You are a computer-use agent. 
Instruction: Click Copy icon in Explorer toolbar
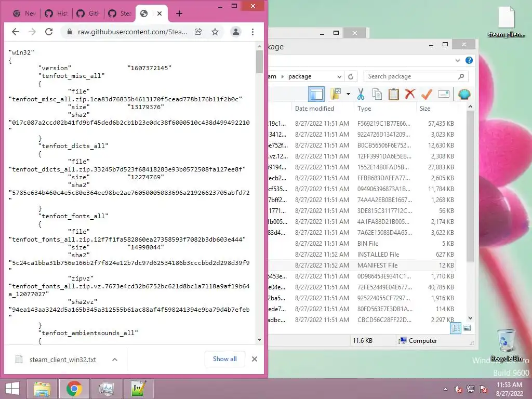pyautogui.click(x=377, y=95)
